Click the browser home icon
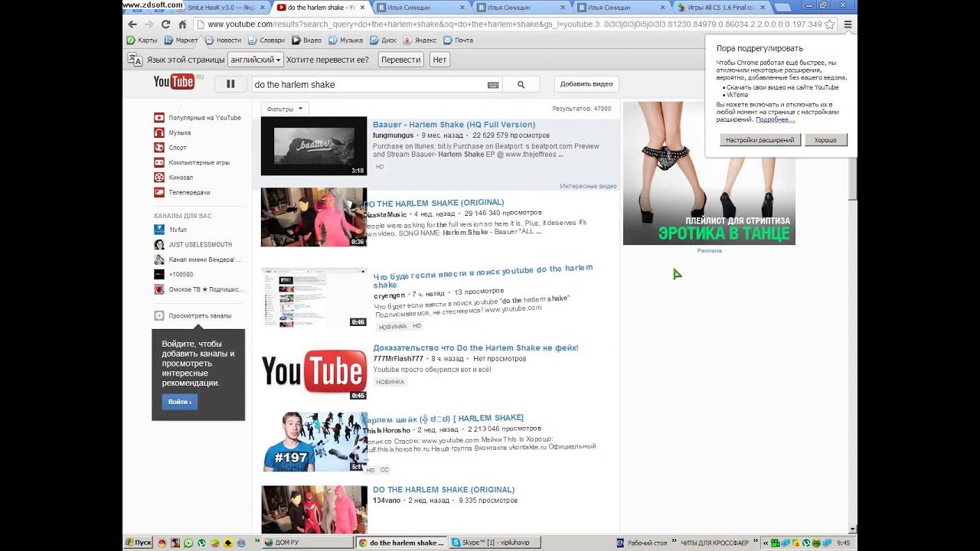980x551 pixels. point(182,24)
